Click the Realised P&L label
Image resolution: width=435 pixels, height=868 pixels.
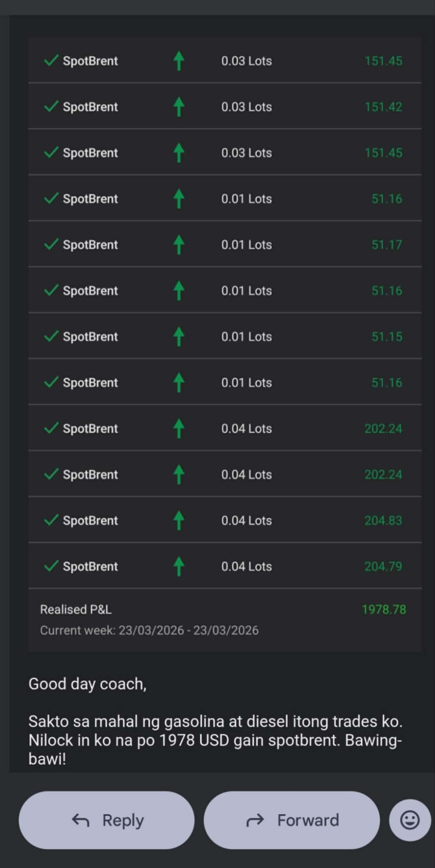[75, 609]
